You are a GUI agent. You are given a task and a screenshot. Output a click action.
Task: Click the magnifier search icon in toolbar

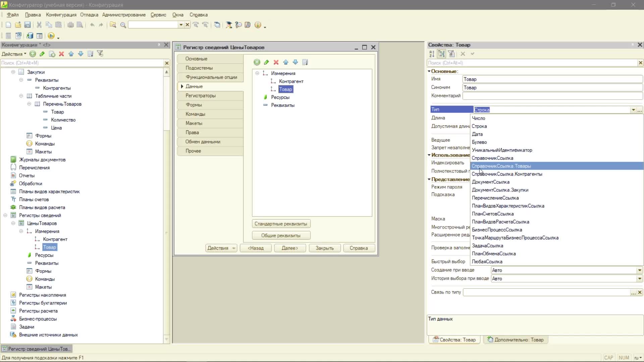click(123, 25)
